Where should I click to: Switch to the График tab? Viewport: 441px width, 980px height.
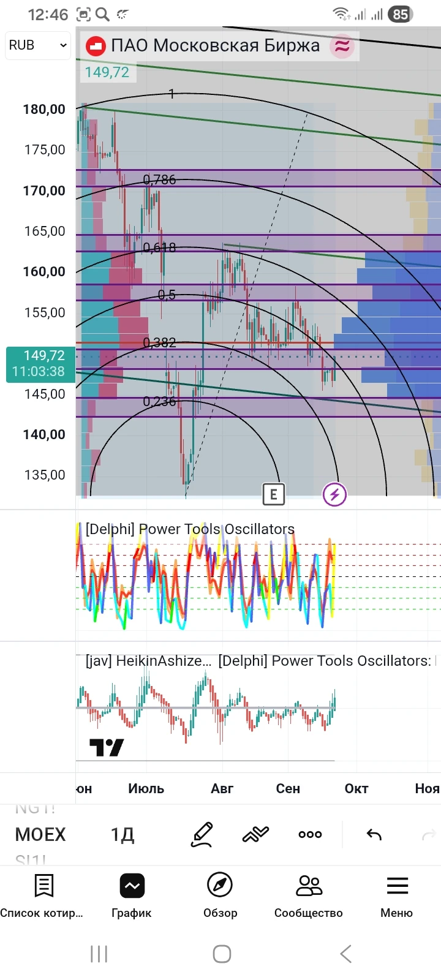pyautogui.click(x=132, y=896)
